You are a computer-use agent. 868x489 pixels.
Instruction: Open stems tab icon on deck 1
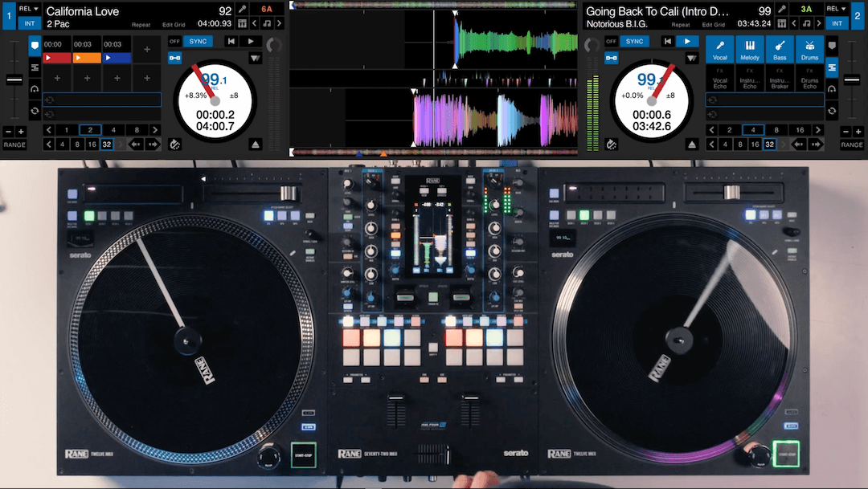point(35,67)
